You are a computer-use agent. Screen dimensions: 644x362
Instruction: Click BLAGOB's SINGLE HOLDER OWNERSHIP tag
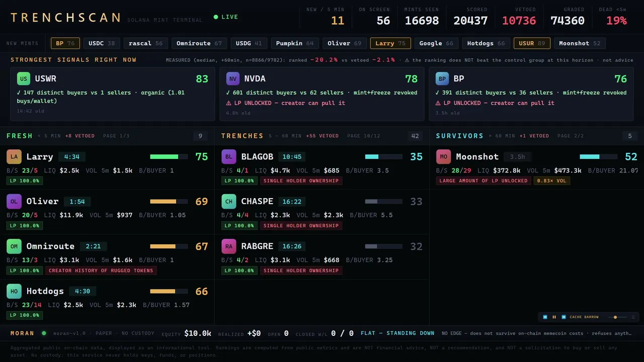click(x=301, y=180)
